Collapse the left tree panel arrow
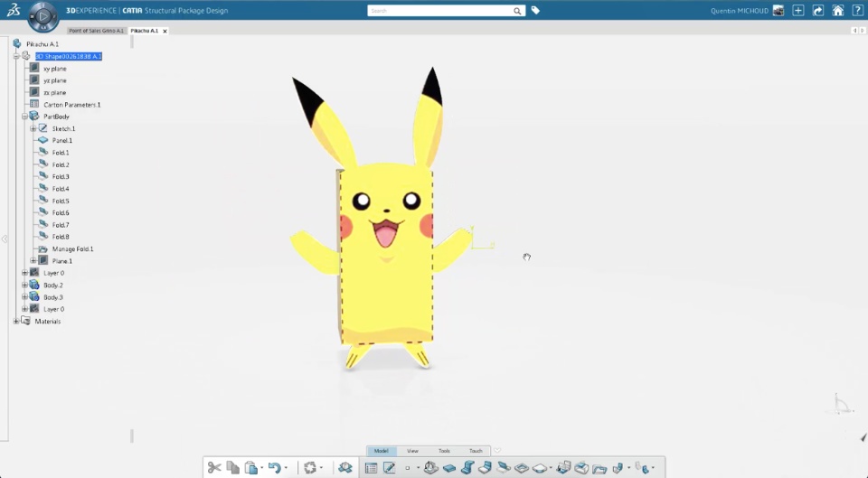 pos(5,239)
